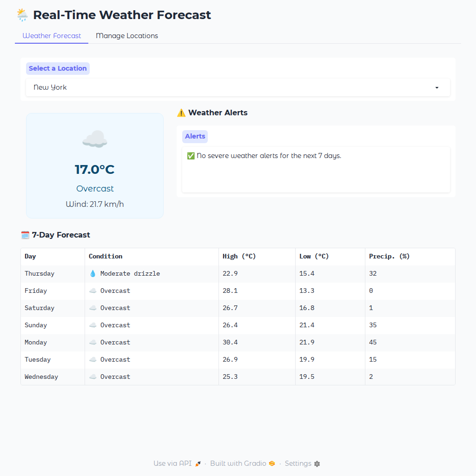Click the cloud icon in Friday's row
This screenshot has height=476, width=476.
point(93,291)
